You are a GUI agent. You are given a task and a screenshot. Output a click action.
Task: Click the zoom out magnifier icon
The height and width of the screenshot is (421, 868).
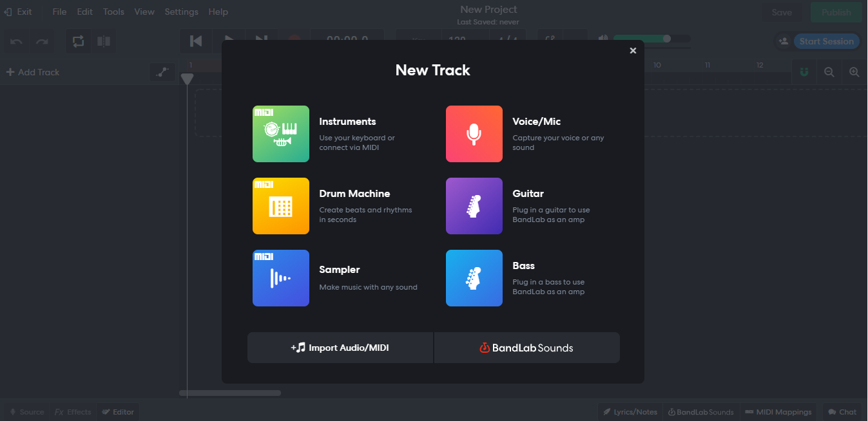tap(829, 72)
